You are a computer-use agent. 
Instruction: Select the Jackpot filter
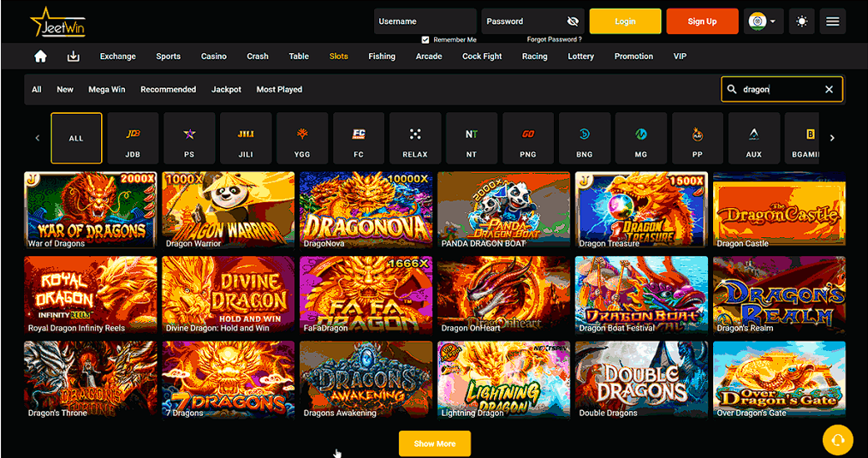[226, 89]
